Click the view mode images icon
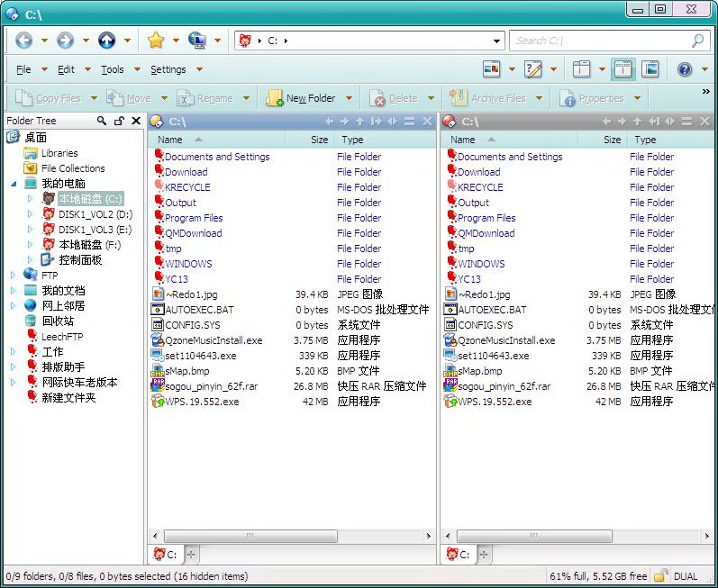Image resolution: width=718 pixels, height=588 pixels. pyautogui.click(x=492, y=69)
